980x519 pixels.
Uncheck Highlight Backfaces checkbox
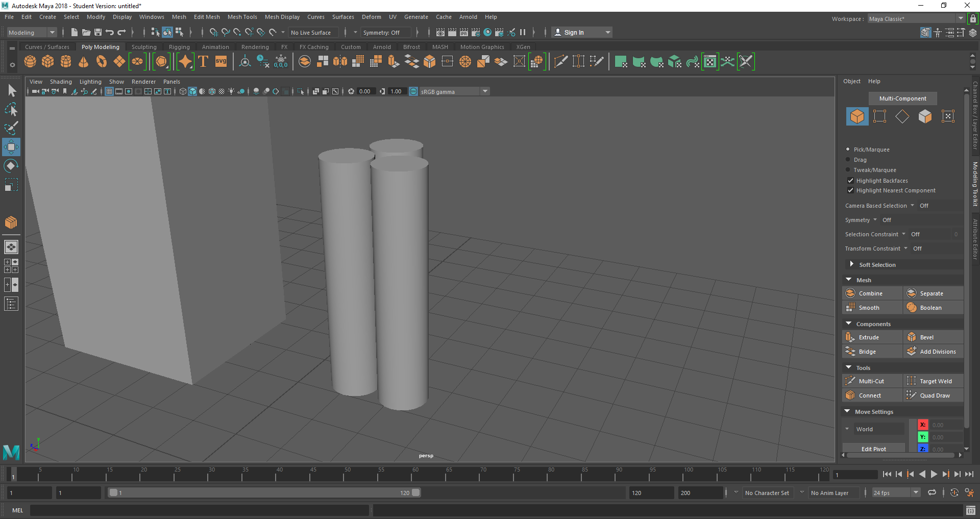coord(850,181)
